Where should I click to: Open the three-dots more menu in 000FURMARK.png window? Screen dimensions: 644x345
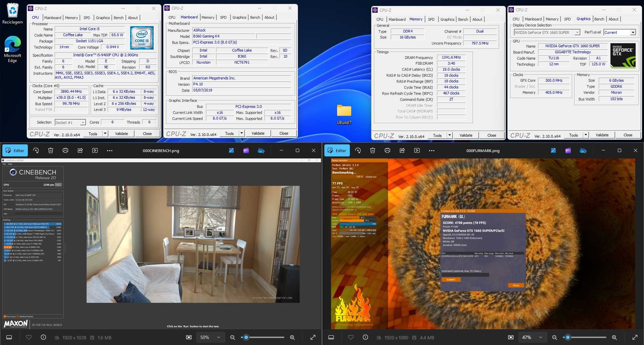[x=432, y=151]
